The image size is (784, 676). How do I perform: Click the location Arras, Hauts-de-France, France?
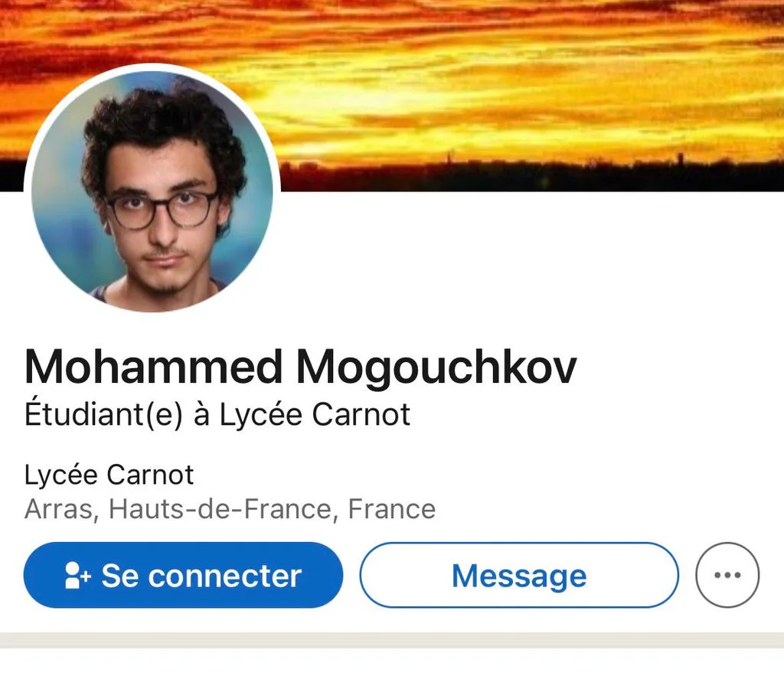click(x=230, y=510)
